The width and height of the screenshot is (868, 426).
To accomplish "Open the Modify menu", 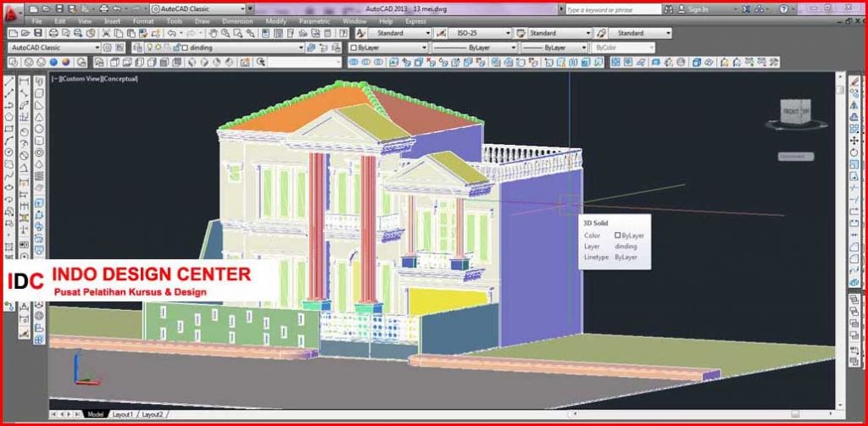I will 276,21.
